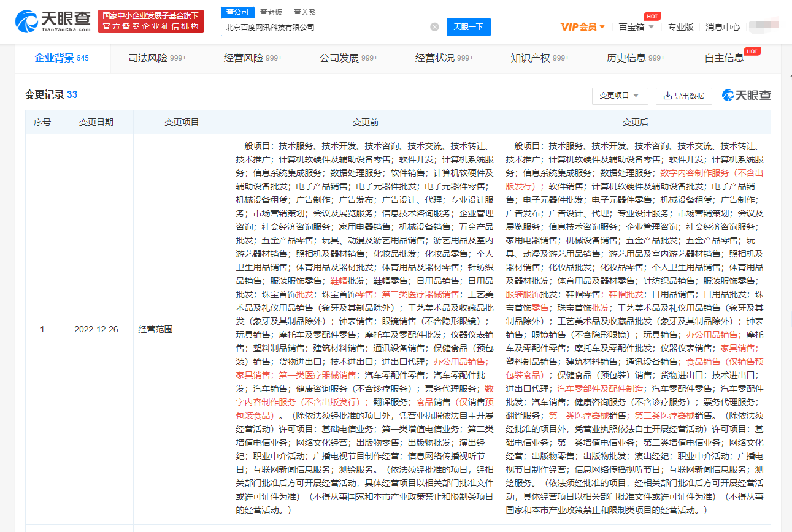Click the blurred user avatar
Screen dimensions: 792x532
point(763,26)
